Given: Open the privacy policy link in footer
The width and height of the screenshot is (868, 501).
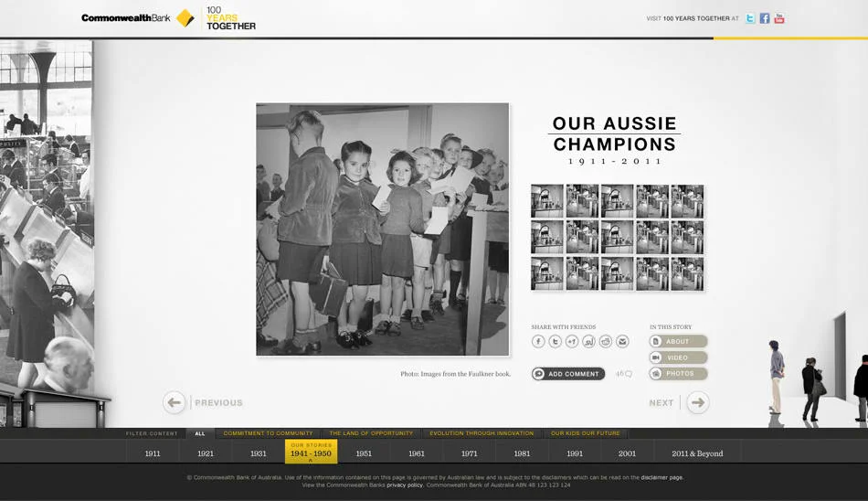Looking at the screenshot, I should [x=405, y=485].
